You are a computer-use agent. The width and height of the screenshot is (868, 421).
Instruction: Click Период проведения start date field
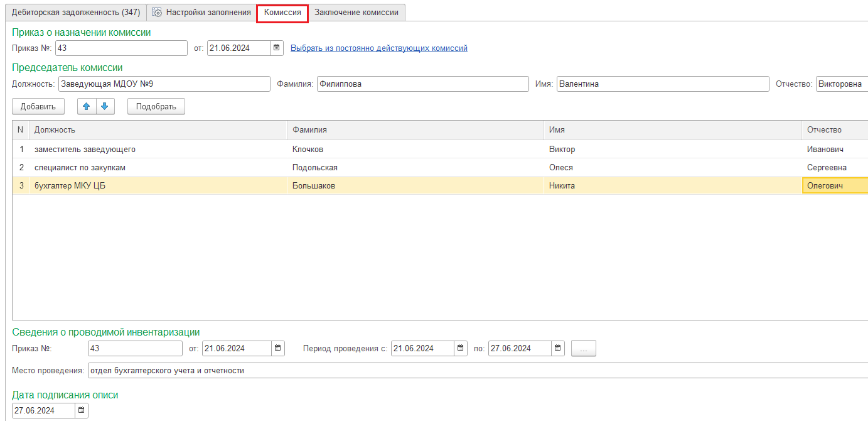pos(422,349)
